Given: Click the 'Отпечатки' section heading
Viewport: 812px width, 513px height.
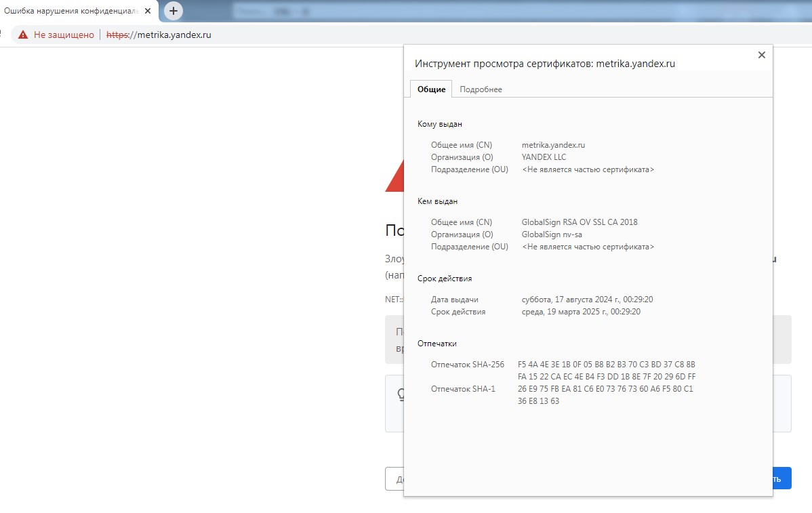Looking at the screenshot, I should (x=437, y=344).
